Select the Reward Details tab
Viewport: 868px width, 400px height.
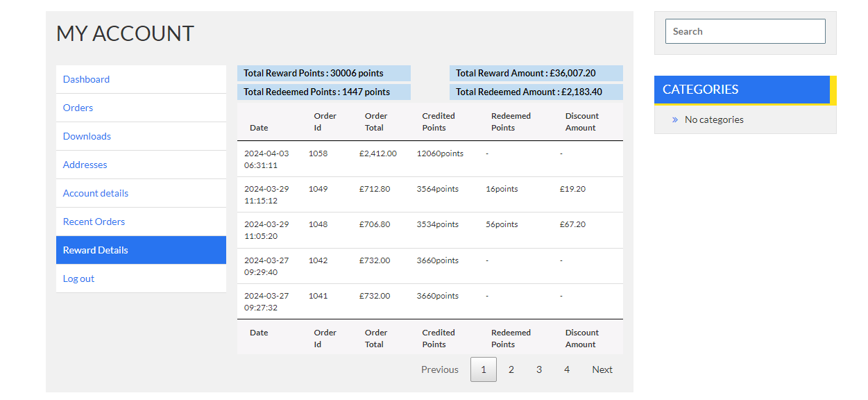click(x=141, y=250)
